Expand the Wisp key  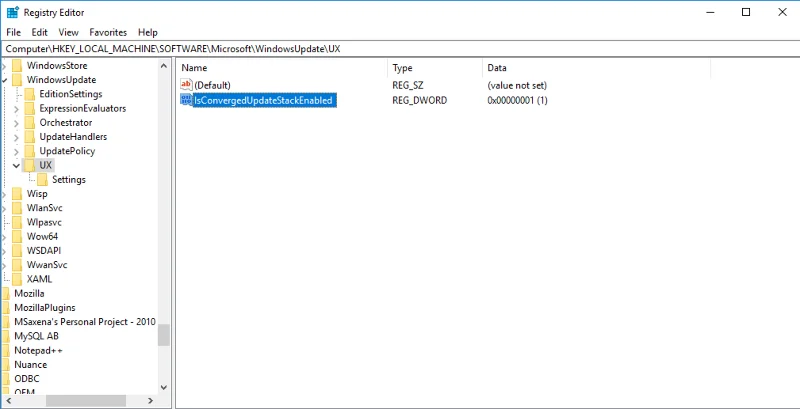[x=4, y=194]
